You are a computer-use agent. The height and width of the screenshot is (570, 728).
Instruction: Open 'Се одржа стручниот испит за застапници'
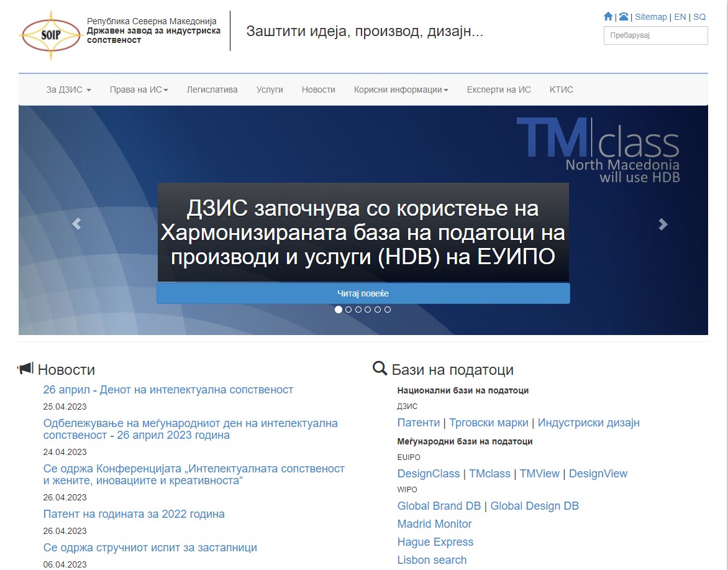(x=150, y=547)
